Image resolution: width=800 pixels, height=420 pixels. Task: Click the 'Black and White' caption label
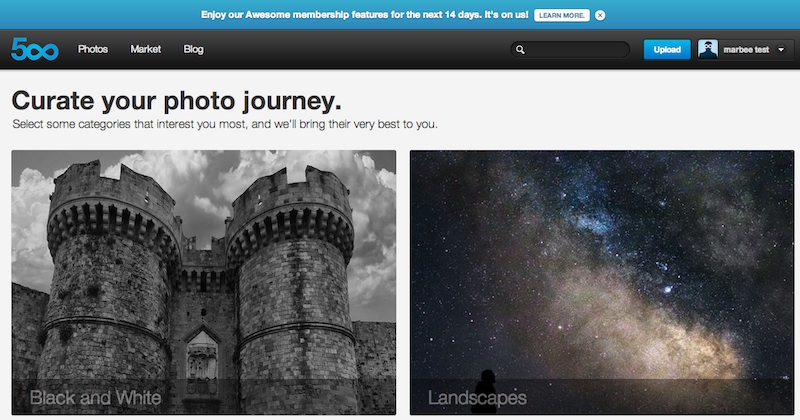[x=95, y=398]
